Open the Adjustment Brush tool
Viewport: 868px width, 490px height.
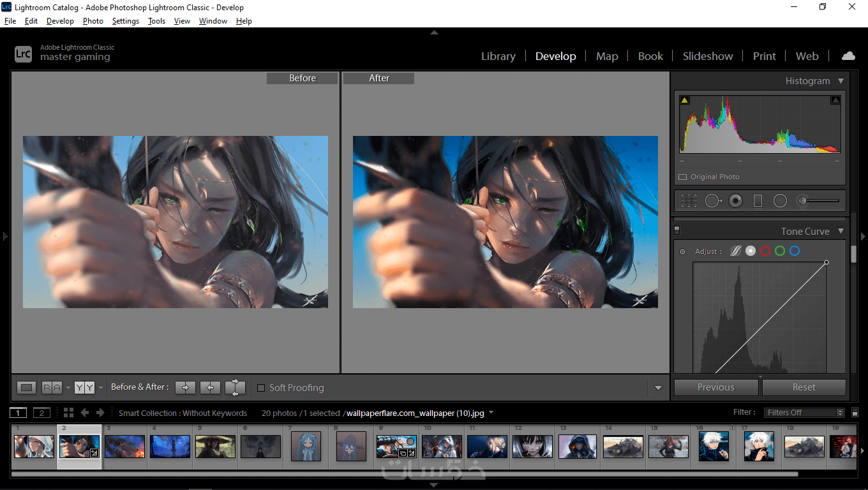pos(818,201)
